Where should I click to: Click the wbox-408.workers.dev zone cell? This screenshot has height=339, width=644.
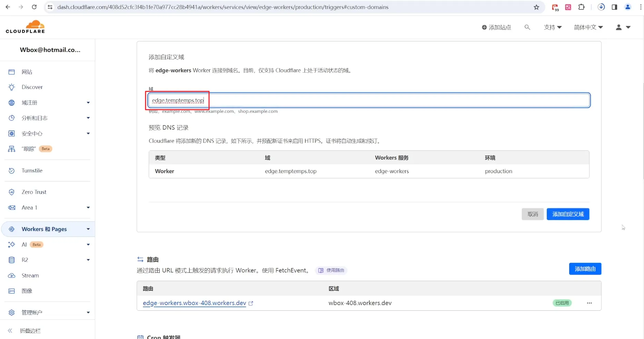360,303
